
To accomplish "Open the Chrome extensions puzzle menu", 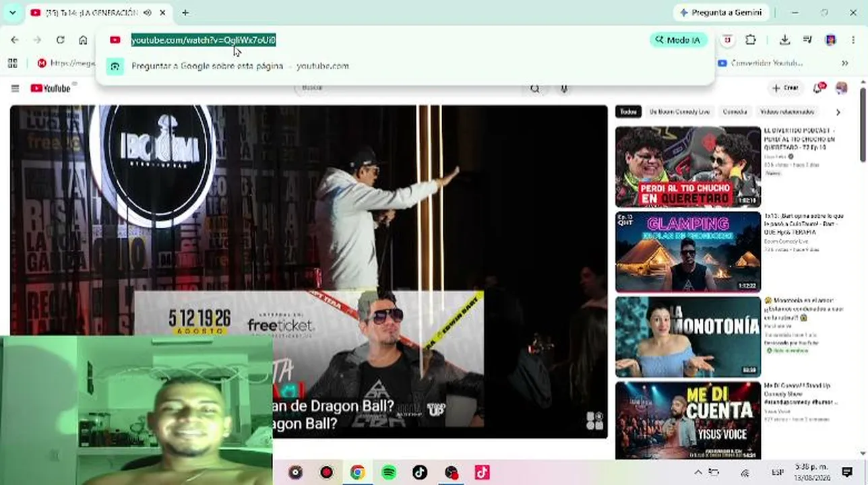I will 751,40.
